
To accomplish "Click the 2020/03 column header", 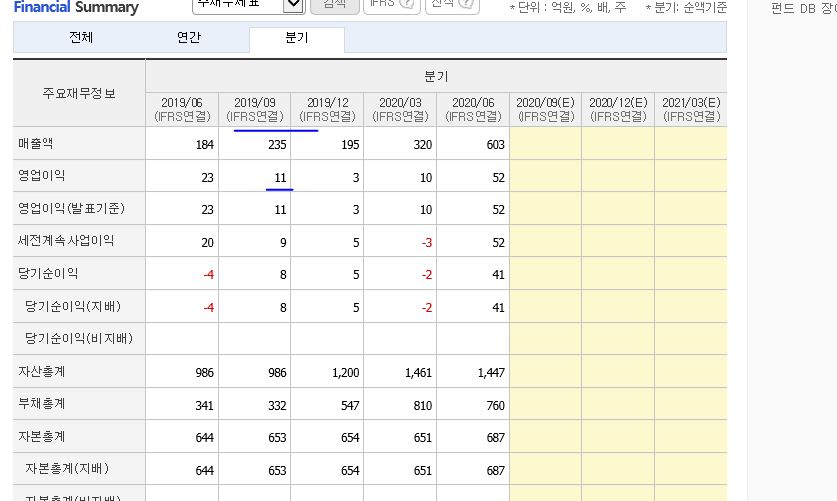I will point(400,109).
